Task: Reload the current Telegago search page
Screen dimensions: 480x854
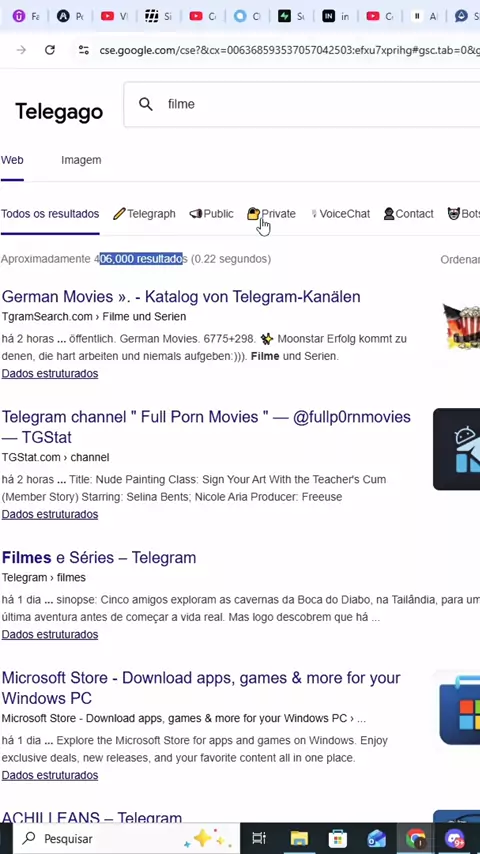Action: pos(50,50)
